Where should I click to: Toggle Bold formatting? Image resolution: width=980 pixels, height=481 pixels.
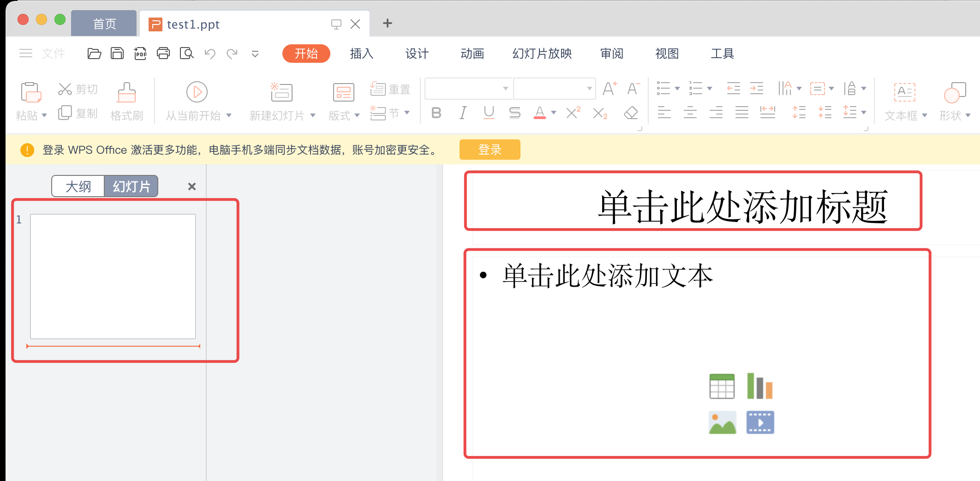(x=436, y=113)
